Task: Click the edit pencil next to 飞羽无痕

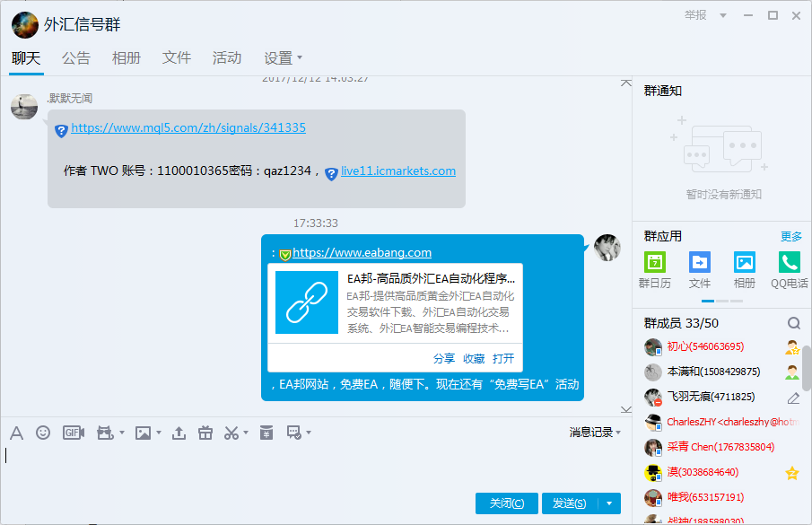Action: pyautogui.click(x=793, y=398)
